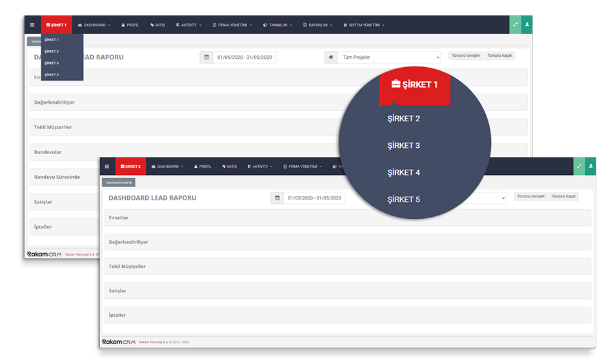613x364 pixels.
Task: Click Tümünü Genişlet button in front window
Action: point(530,196)
